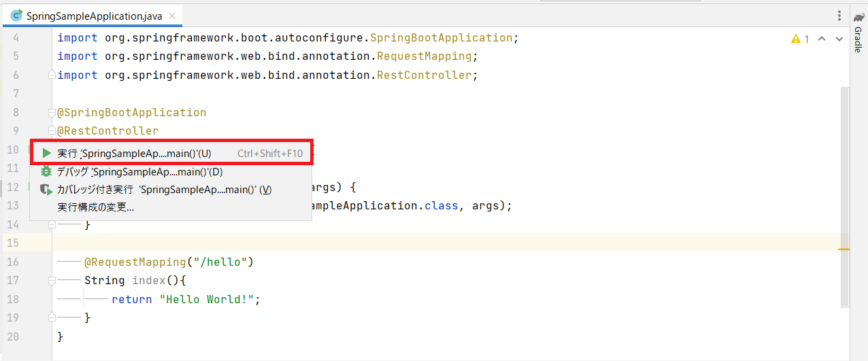The height and width of the screenshot is (361, 868).
Task: Select 実行 'SpringSampleAp....main()' menu entry
Action: tap(136, 154)
